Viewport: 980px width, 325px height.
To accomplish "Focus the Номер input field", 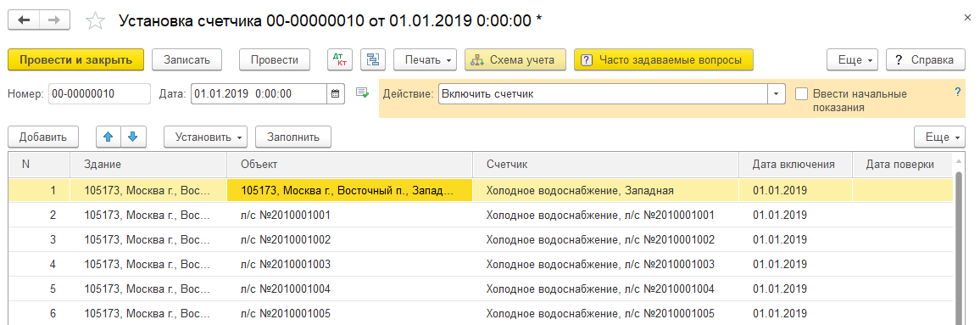I will coord(98,93).
